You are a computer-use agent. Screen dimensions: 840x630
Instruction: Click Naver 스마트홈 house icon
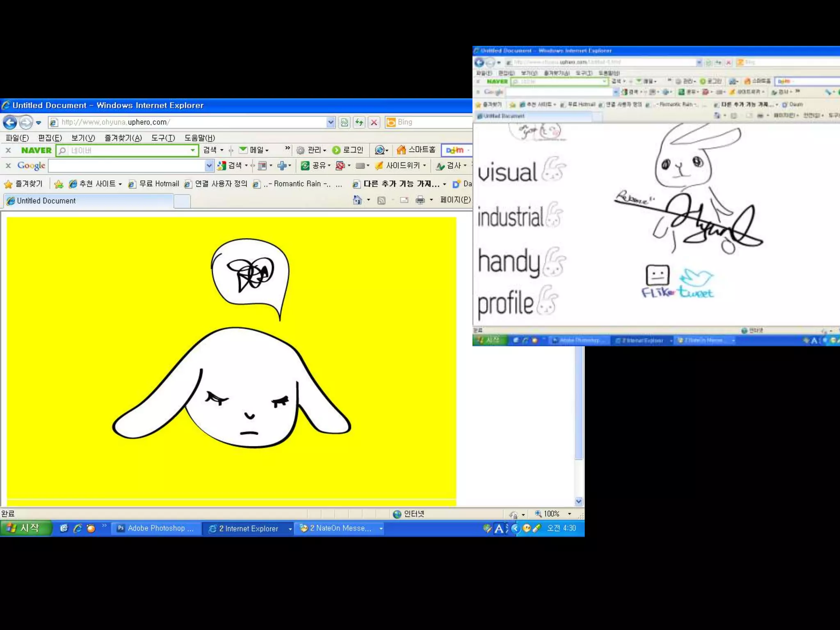tap(401, 150)
